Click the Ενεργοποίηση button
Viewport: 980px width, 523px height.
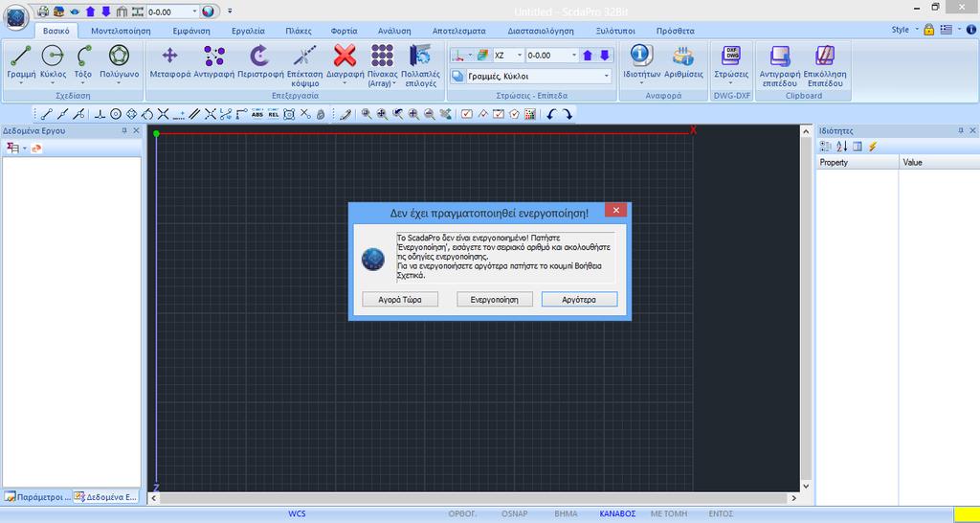[x=496, y=300]
